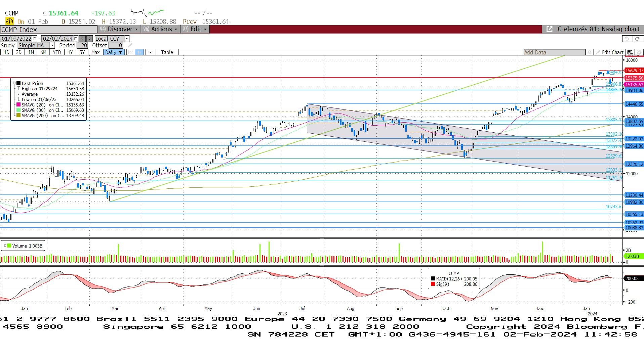The height and width of the screenshot is (353, 644).
Task: Select the YTD time range tab
Action: (57, 52)
